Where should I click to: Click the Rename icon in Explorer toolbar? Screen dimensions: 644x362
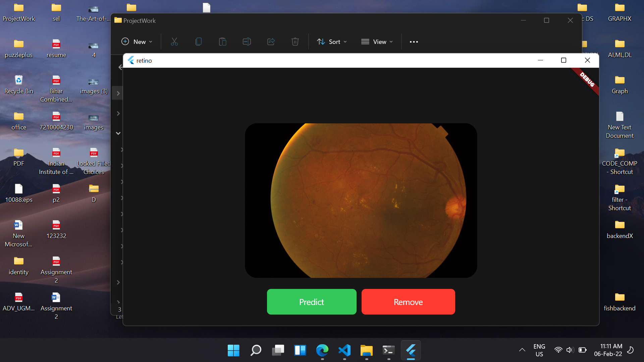coord(247,42)
